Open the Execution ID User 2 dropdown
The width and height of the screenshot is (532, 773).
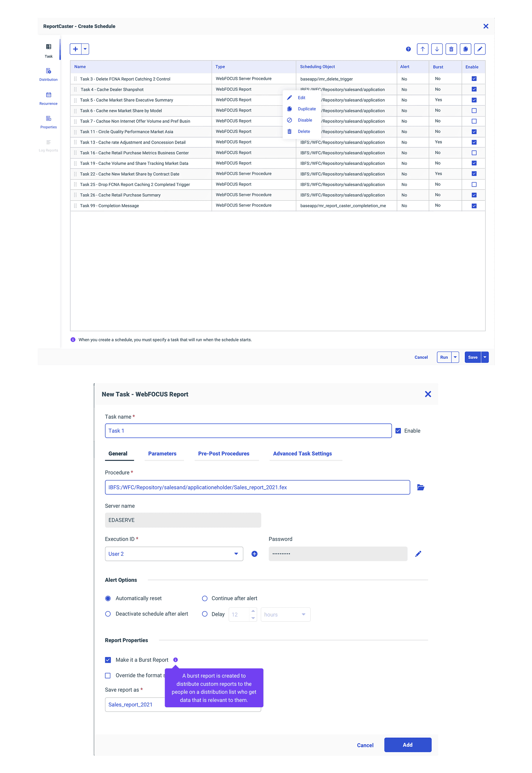tap(174, 554)
